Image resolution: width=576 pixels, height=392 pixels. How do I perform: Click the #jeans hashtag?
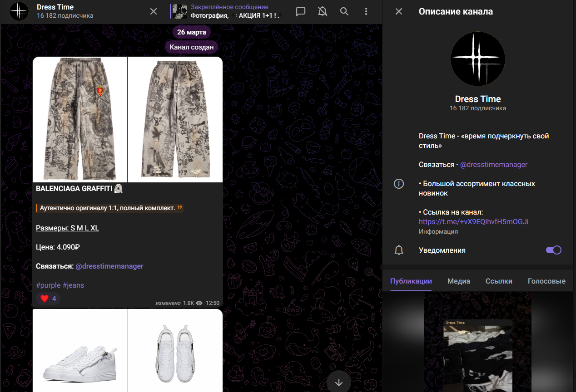(73, 285)
